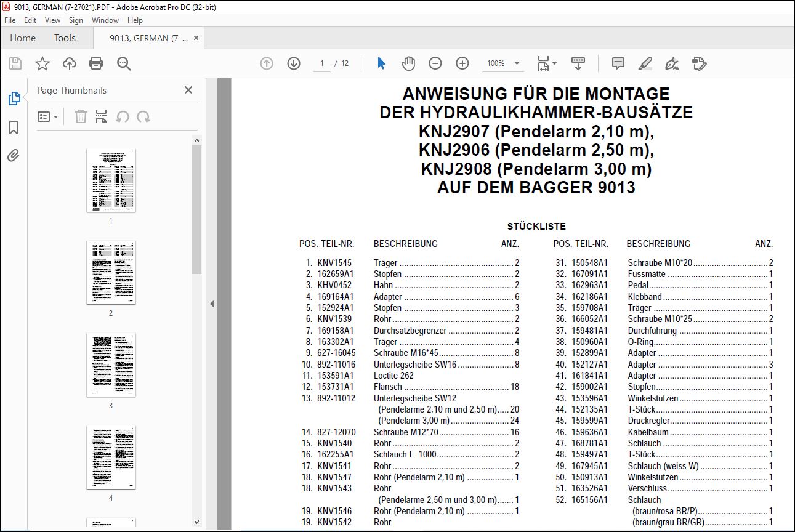The image size is (795, 532).
Task: Open the read mode keyboard icon
Action: [x=578, y=63]
